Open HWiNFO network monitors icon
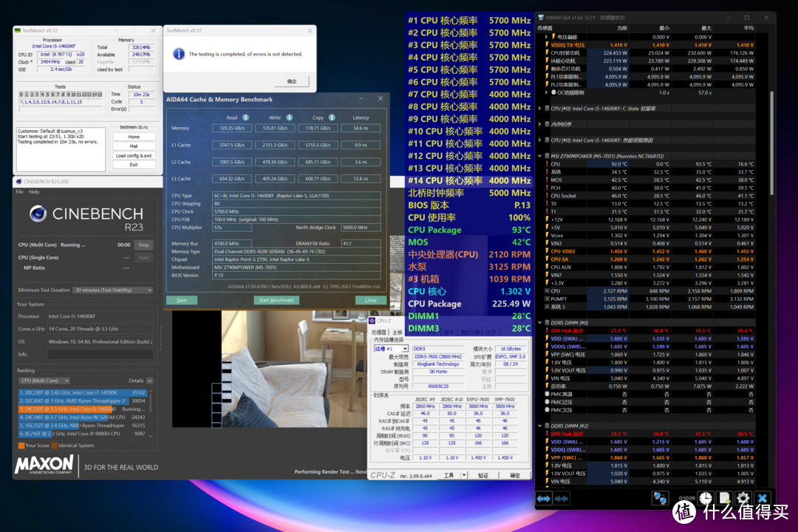Viewport: 798px width, 532px height. 660,499
